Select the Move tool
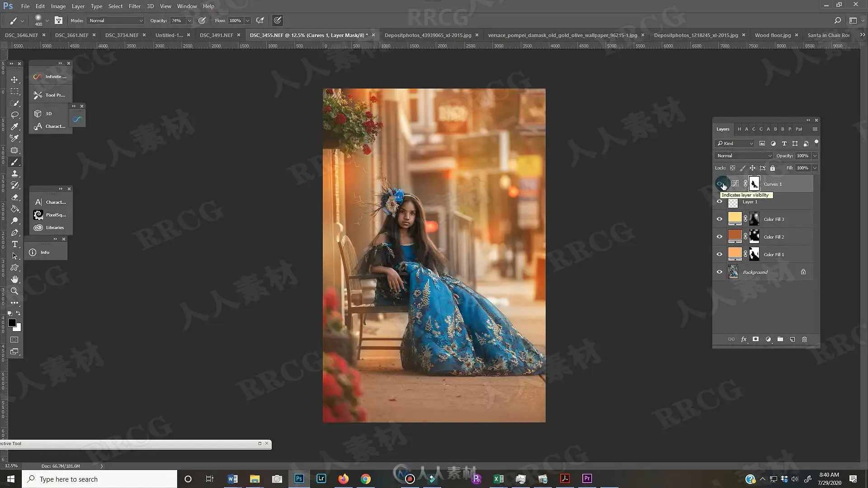Screen dimensions: 868x488 [14, 80]
